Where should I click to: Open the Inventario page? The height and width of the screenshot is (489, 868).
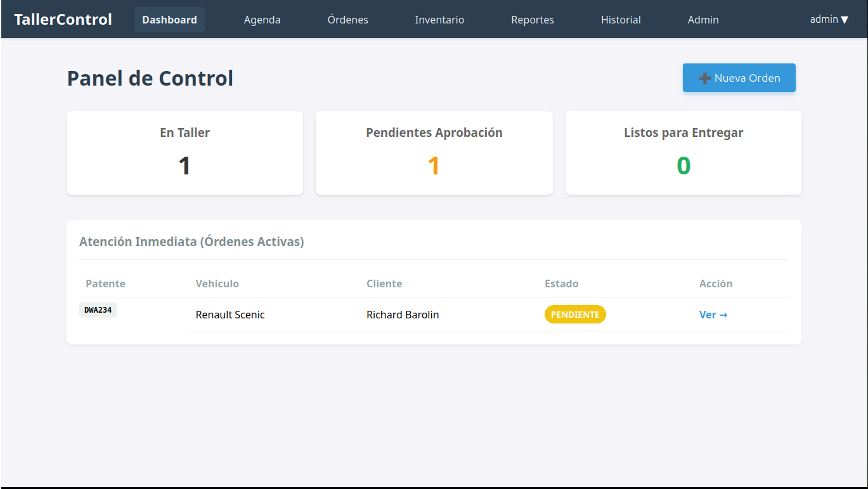(439, 20)
